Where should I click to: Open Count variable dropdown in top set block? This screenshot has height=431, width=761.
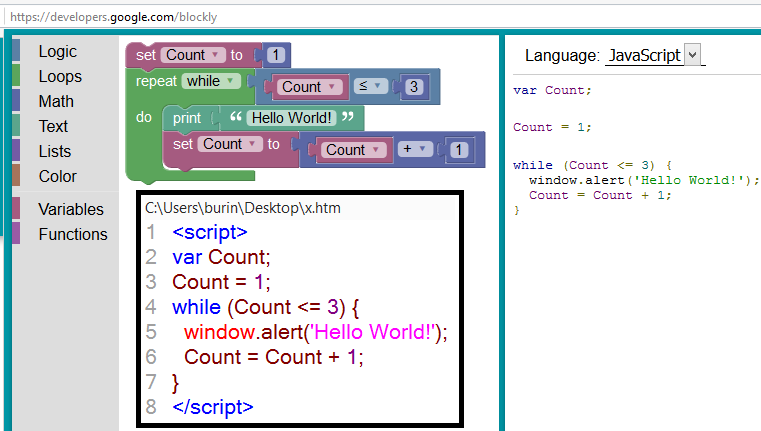tap(192, 55)
